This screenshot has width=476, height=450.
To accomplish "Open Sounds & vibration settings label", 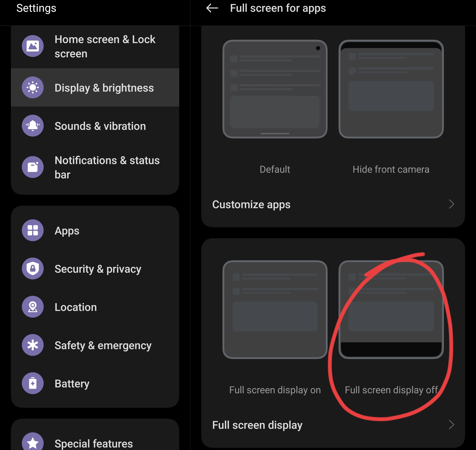I will coord(100,126).
